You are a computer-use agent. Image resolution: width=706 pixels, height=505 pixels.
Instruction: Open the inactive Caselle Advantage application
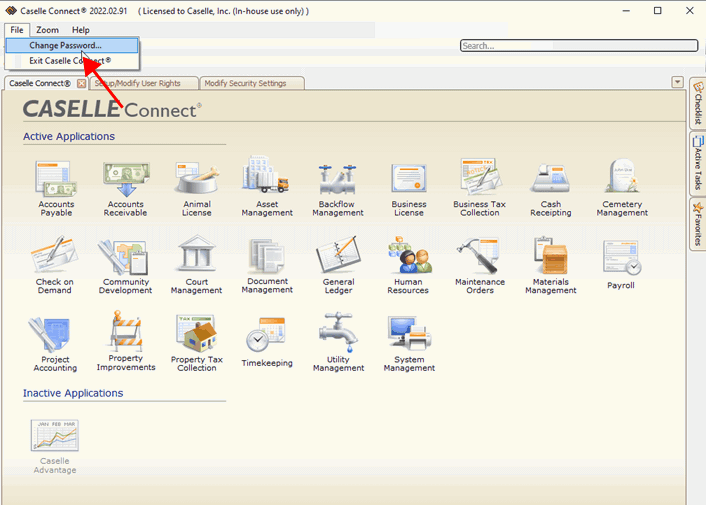(54, 446)
